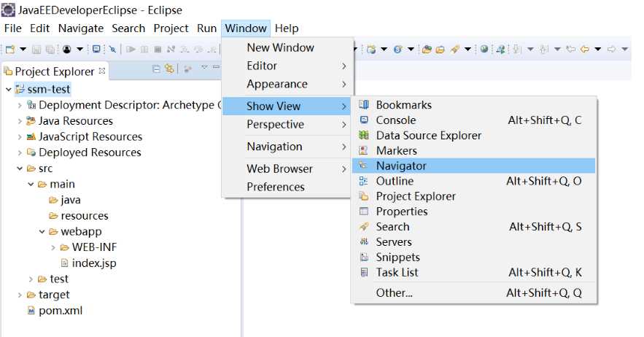The height and width of the screenshot is (337, 644).
Task: Click the Back navigation yellow arrow
Action: 584,50
